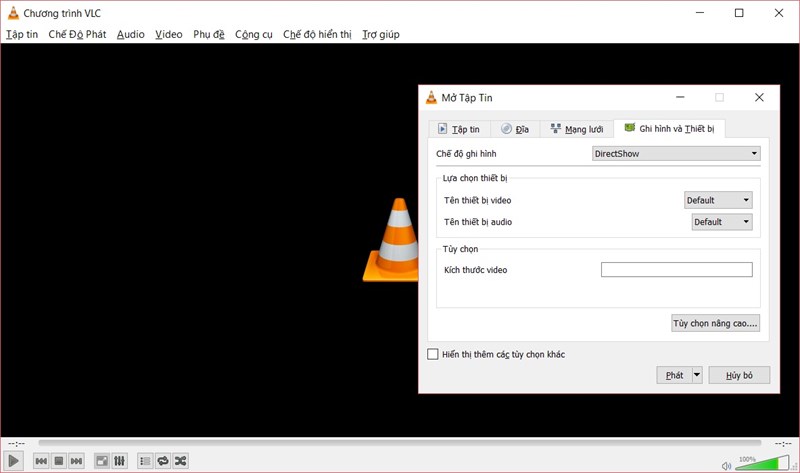This screenshot has width=800, height=473.
Task: Toggle the loop repeat icon
Action: (x=162, y=461)
